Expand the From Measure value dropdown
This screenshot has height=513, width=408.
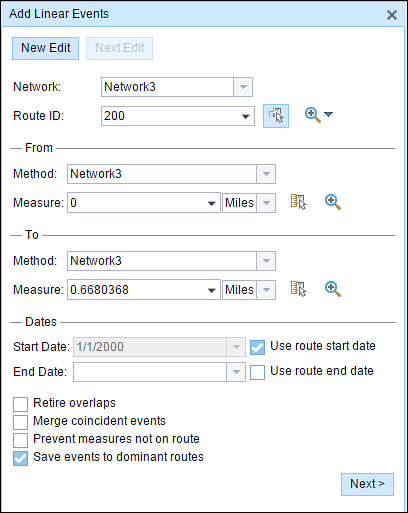coord(211,203)
